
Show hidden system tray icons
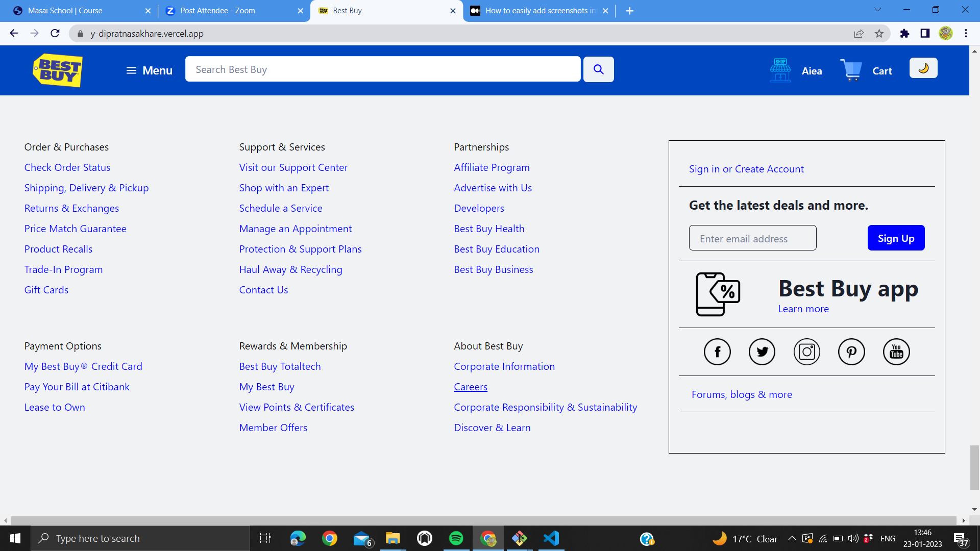click(792, 538)
